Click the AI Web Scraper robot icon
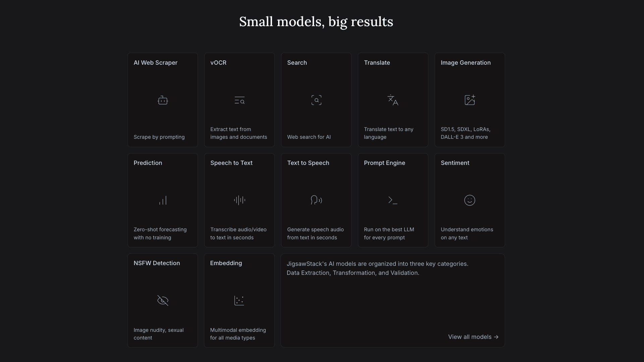 [163, 100]
